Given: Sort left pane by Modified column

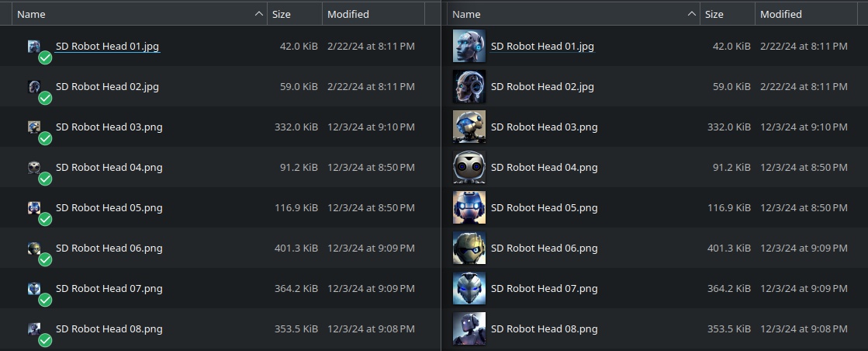Looking at the screenshot, I should click(373, 15).
